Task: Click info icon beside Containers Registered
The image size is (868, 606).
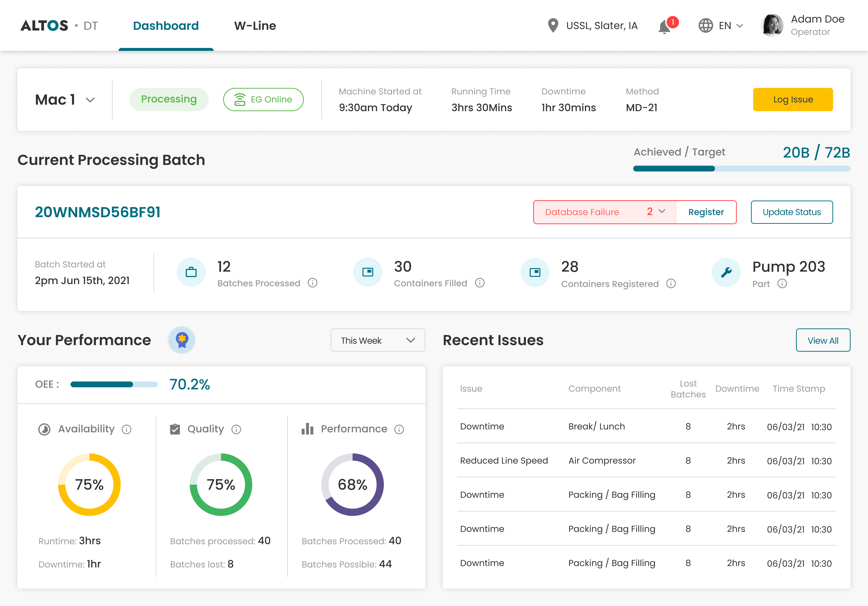Action: click(x=671, y=284)
